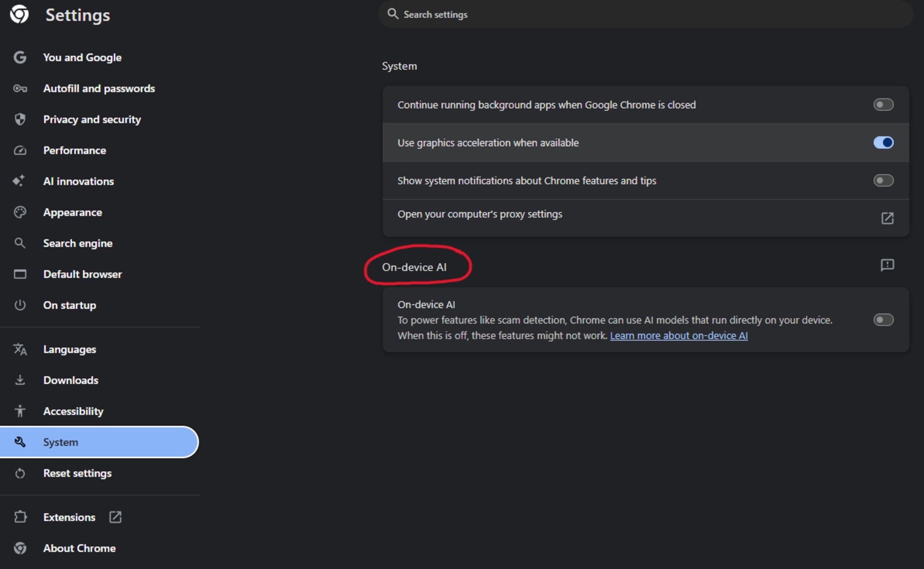Viewport: 924px width, 569px height.
Task: Send feedback via On-device AI feedback icon
Action: click(x=887, y=265)
